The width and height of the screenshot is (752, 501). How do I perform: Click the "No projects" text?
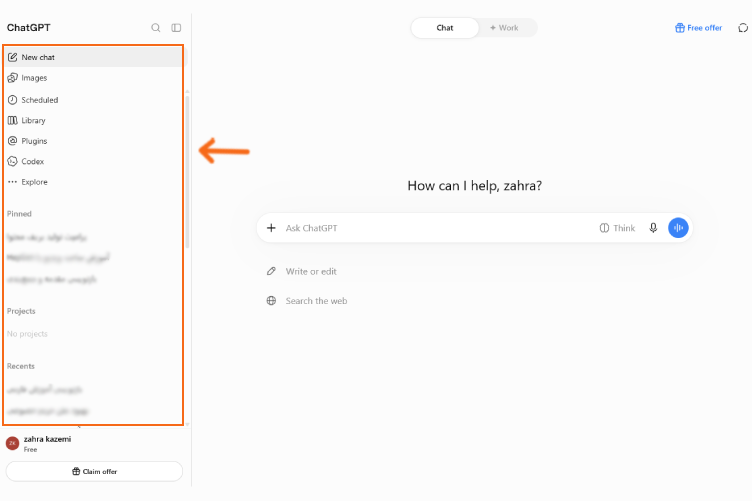coord(27,334)
